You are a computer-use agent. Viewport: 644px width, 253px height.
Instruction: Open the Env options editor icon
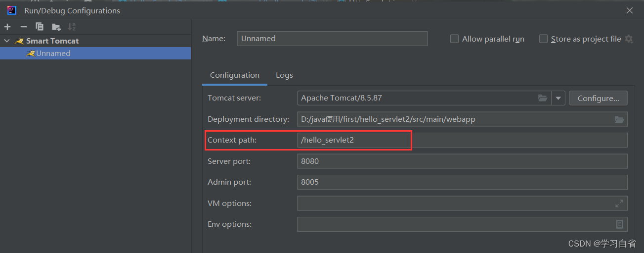(x=619, y=224)
